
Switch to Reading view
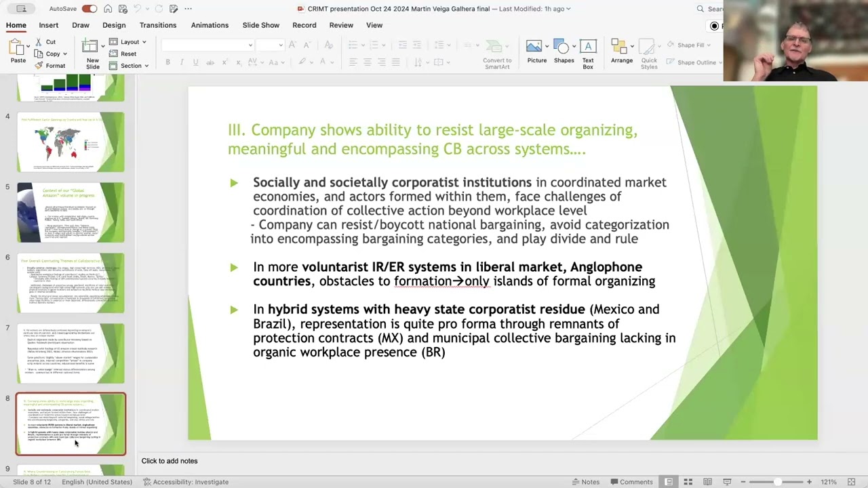(707, 482)
